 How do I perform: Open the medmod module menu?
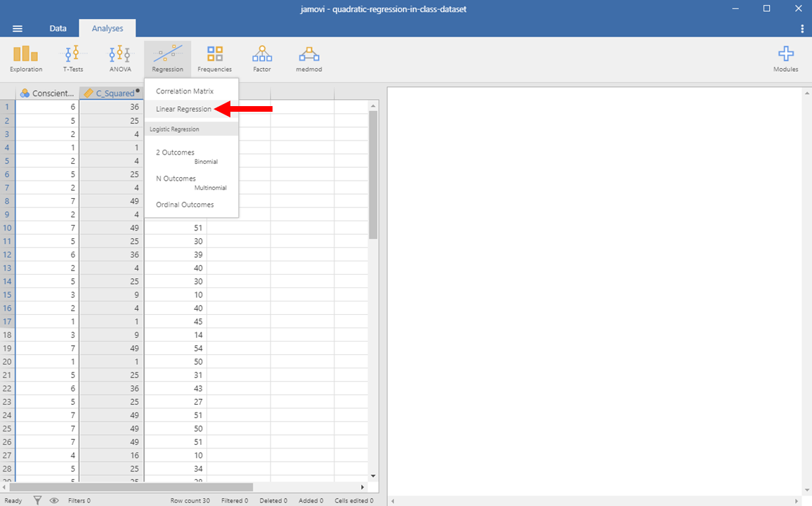[x=308, y=58]
